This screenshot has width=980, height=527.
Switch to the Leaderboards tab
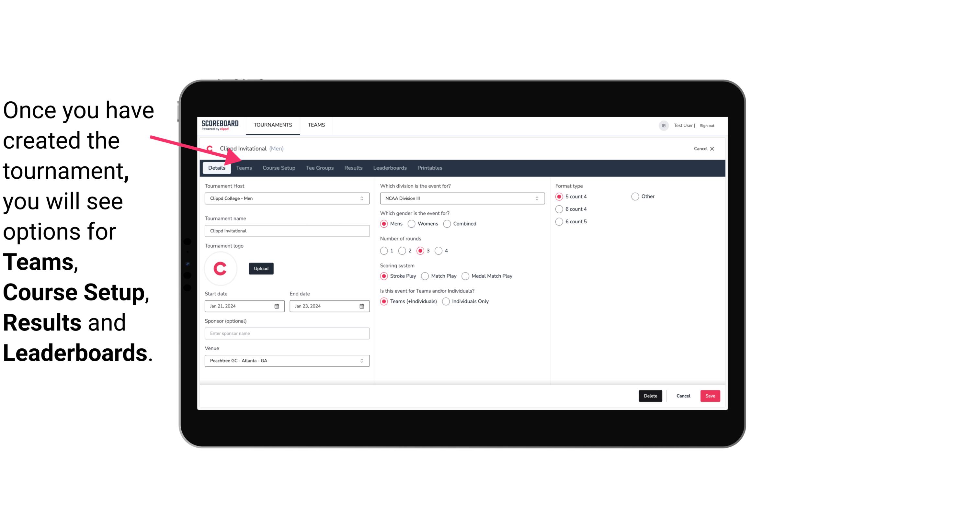(390, 167)
